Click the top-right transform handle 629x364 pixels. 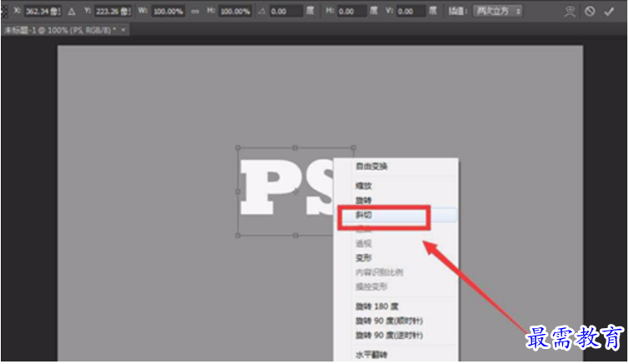tap(353, 148)
